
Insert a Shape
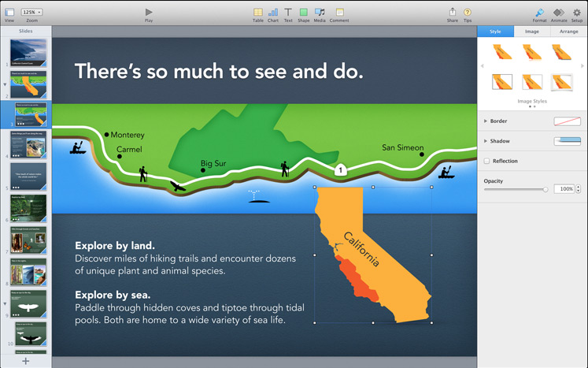pyautogui.click(x=303, y=13)
